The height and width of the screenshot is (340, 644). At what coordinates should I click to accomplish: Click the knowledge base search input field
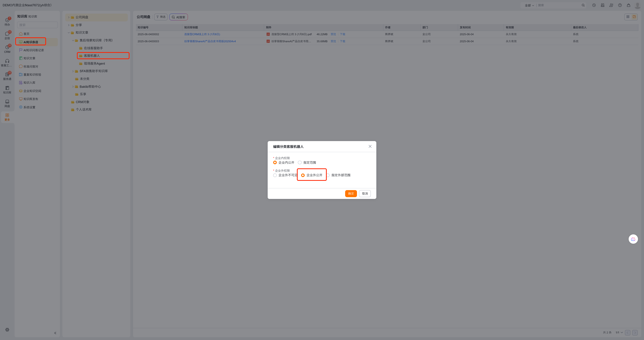(x=37, y=25)
